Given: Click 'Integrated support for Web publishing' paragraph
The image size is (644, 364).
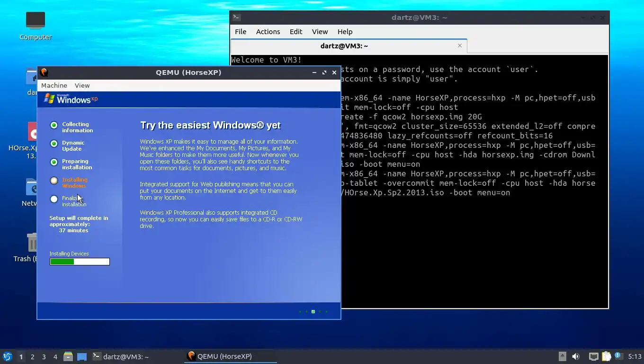Looking at the screenshot, I should (x=218, y=191).
